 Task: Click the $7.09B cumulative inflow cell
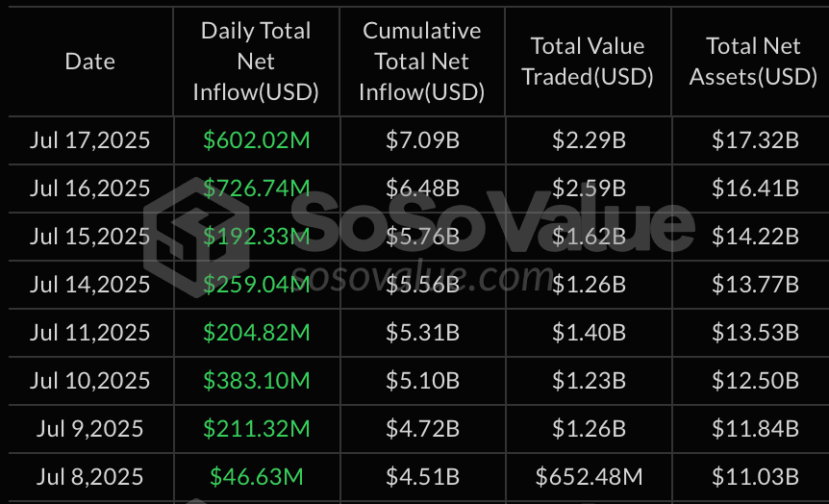tap(422, 140)
